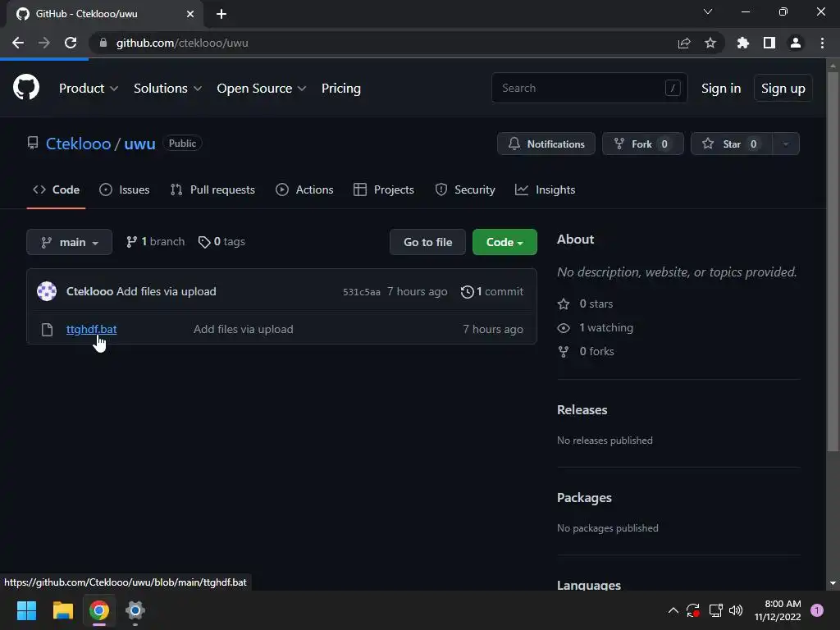Click 0 forks in About

[x=586, y=351]
